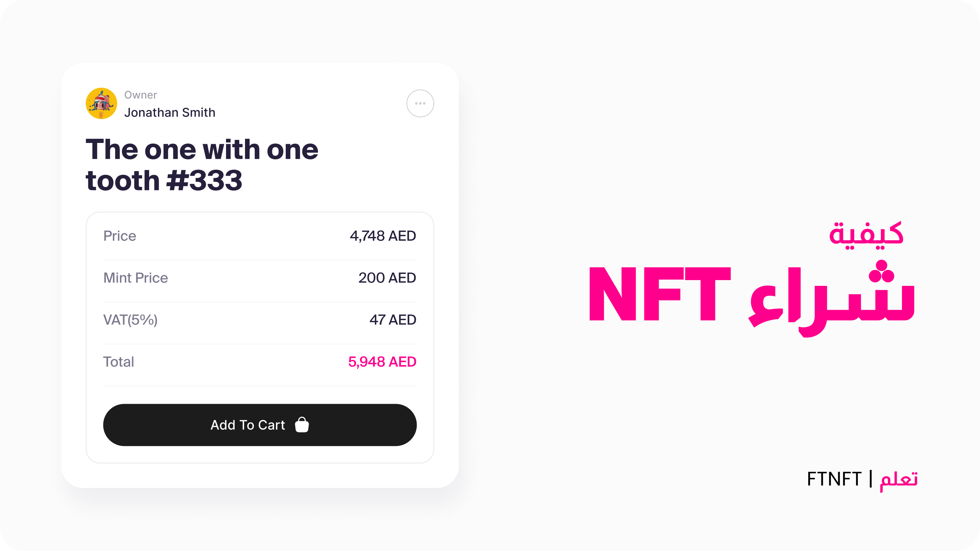Open the three-dot more options menu

point(420,103)
